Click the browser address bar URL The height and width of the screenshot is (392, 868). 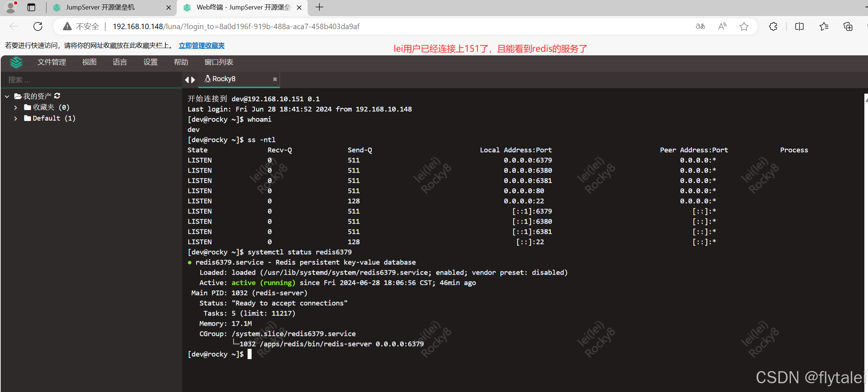pyautogui.click(x=236, y=27)
